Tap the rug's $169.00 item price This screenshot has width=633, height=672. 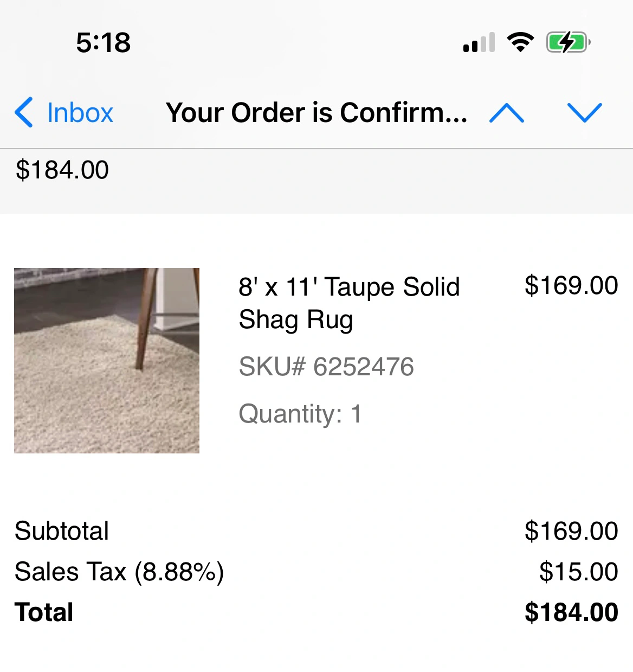click(571, 285)
